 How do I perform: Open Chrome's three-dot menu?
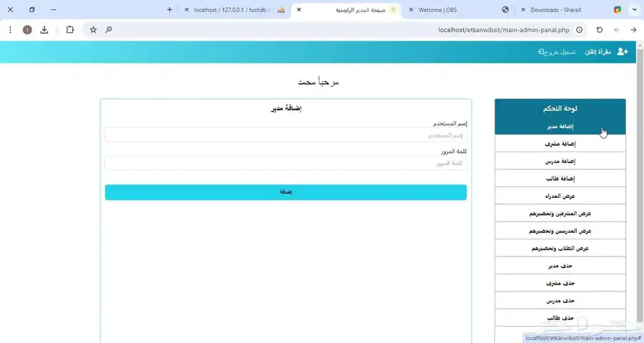(x=10, y=29)
